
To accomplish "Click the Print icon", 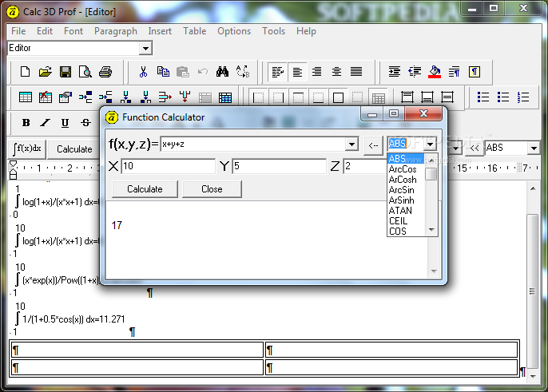I will pyautogui.click(x=105, y=72).
